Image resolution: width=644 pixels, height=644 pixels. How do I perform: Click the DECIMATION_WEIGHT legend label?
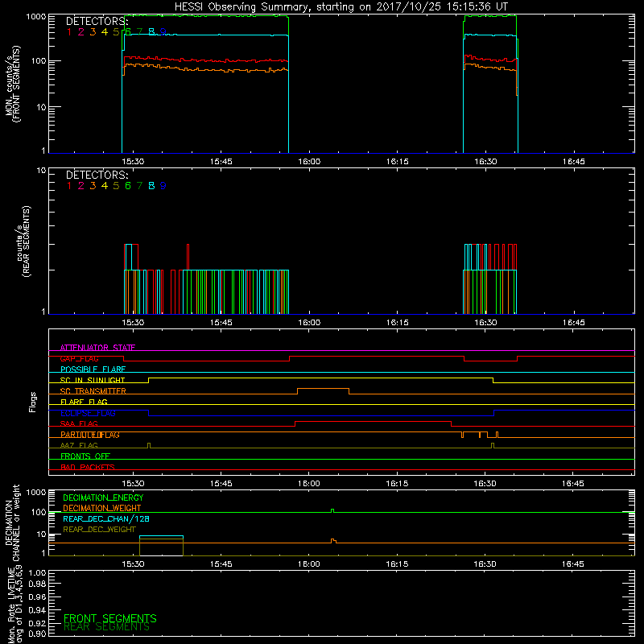(102, 508)
